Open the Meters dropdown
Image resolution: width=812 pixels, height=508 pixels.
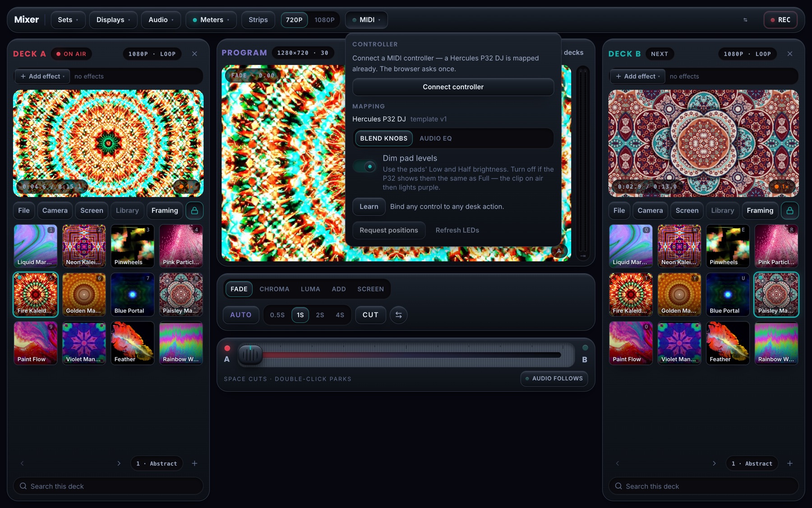[211, 20]
